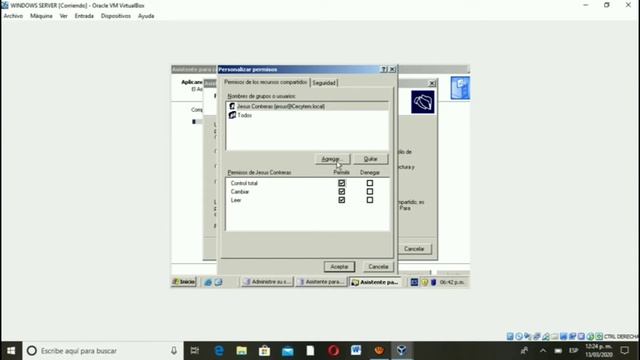This screenshot has height=360, width=640.
Task: Click the ESP language indicator
Action: pyautogui.click(x=573, y=351)
